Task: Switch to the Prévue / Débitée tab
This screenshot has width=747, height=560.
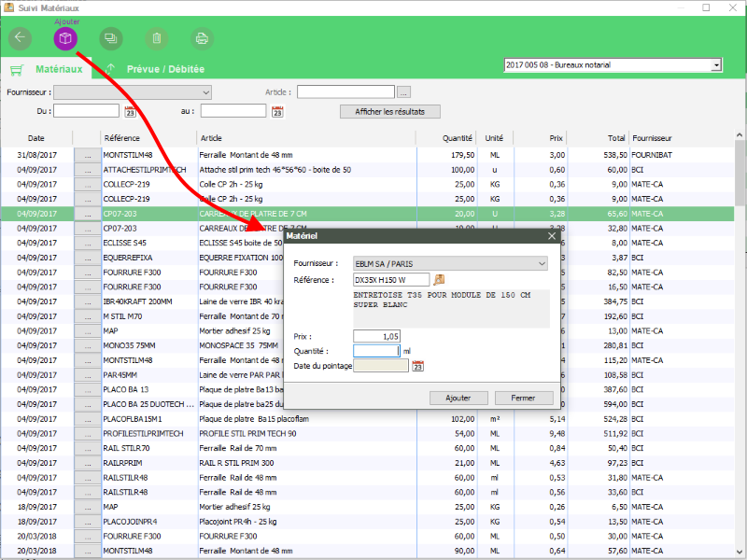Action: point(165,69)
